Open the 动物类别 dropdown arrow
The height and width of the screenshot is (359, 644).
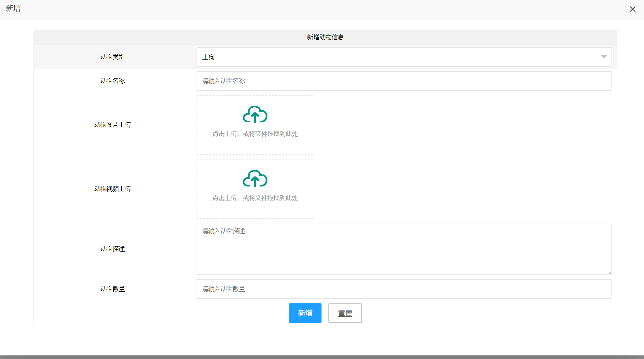pyautogui.click(x=603, y=57)
